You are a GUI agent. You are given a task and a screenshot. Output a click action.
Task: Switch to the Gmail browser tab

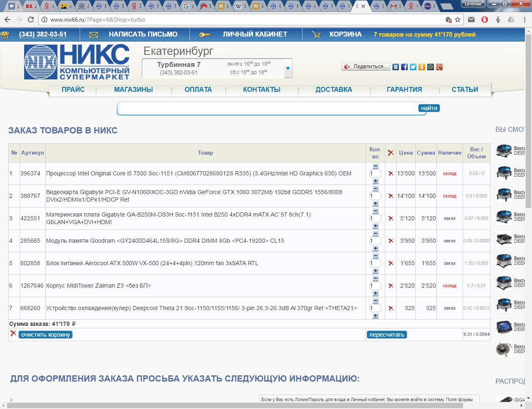[x=394, y=6]
